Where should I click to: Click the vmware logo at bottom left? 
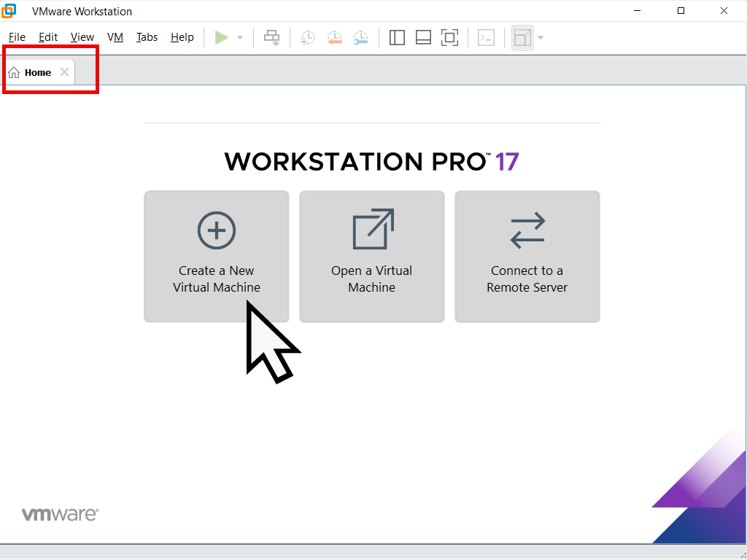[60, 514]
